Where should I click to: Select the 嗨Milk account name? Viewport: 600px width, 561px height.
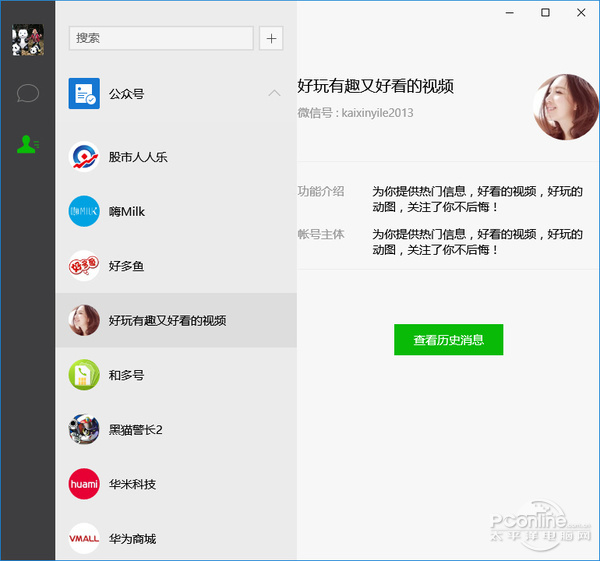click(127, 211)
